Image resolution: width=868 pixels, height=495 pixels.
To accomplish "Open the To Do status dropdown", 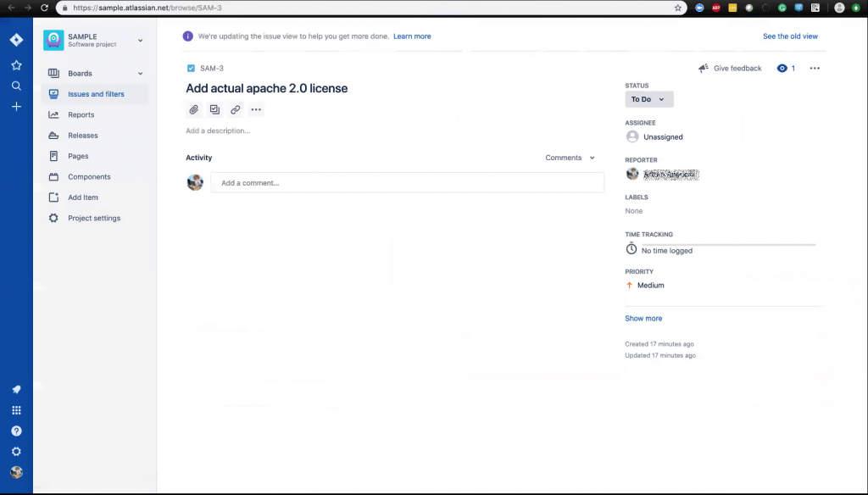I will pyautogui.click(x=648, y=99).
